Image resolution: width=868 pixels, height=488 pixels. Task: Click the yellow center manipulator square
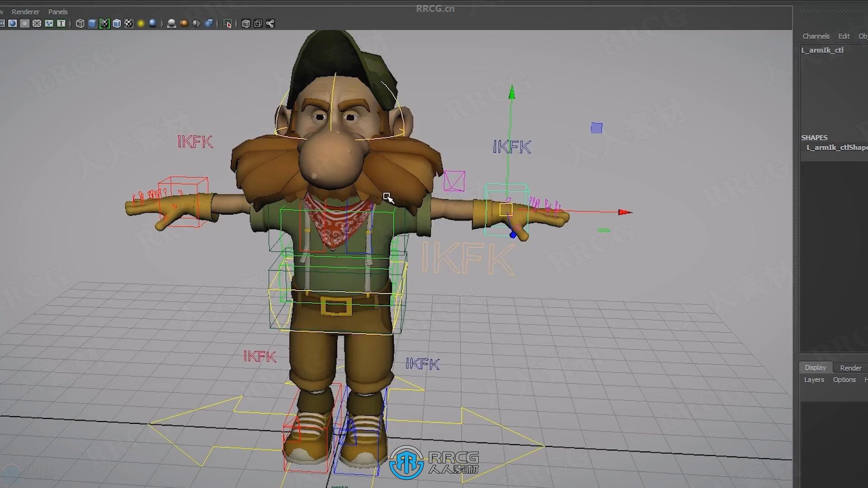(506, 210)
